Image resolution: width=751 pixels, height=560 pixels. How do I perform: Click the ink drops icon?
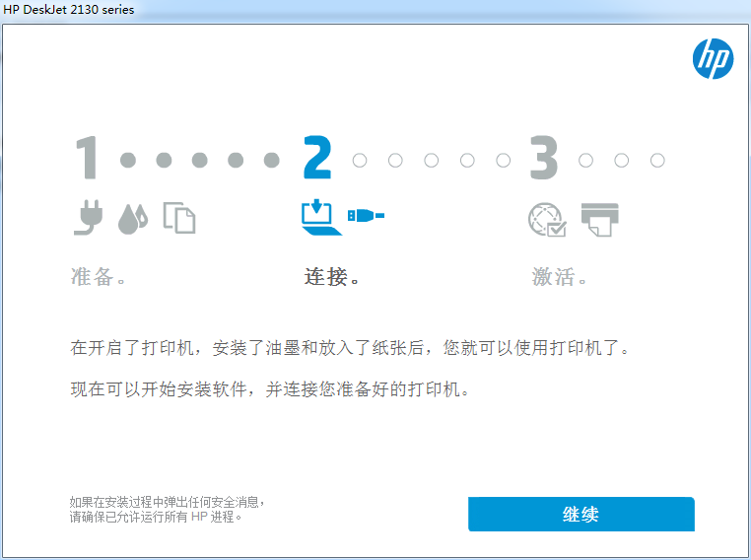tap(133, 220)
